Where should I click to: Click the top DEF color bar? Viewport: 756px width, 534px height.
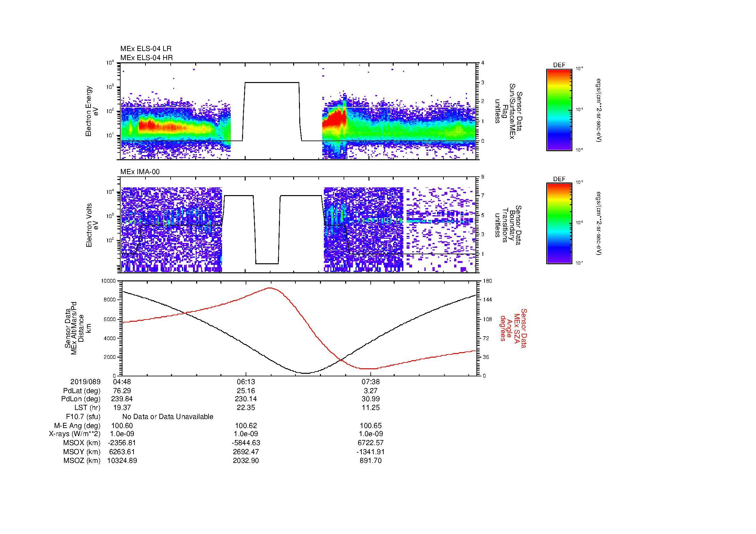pos(559,110)
